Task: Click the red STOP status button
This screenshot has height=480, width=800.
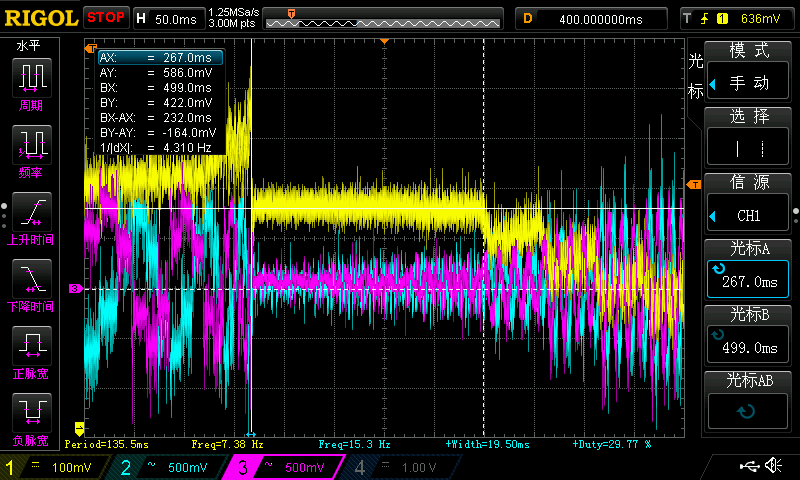Action: tap(105, 17)
